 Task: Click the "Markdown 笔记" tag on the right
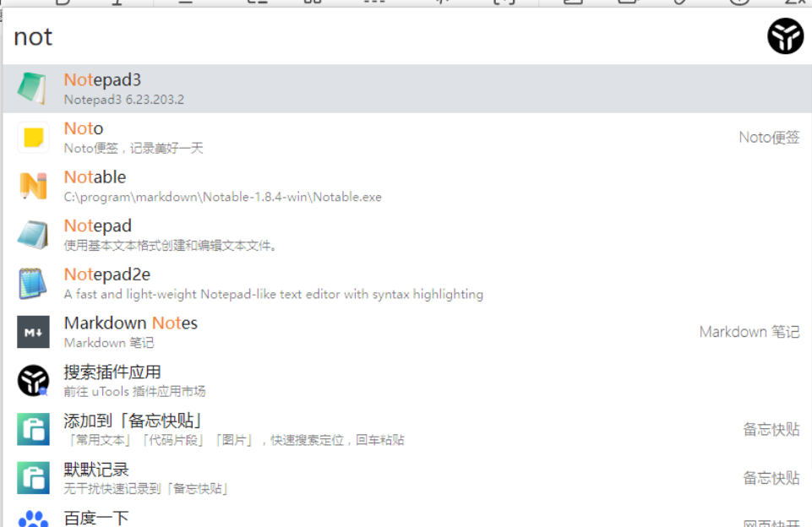point(749,332)
